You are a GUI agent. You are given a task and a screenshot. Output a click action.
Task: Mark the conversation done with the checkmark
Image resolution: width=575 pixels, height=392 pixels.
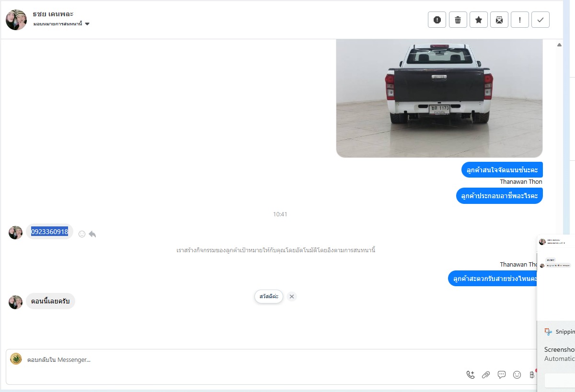click(540, 20)
